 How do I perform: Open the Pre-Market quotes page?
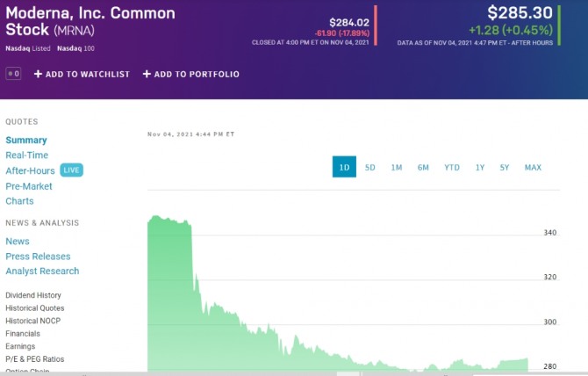click(29, 186)
